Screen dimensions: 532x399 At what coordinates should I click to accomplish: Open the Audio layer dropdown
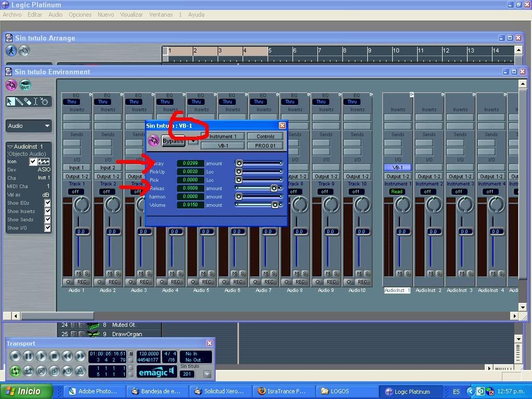[29, 126]
